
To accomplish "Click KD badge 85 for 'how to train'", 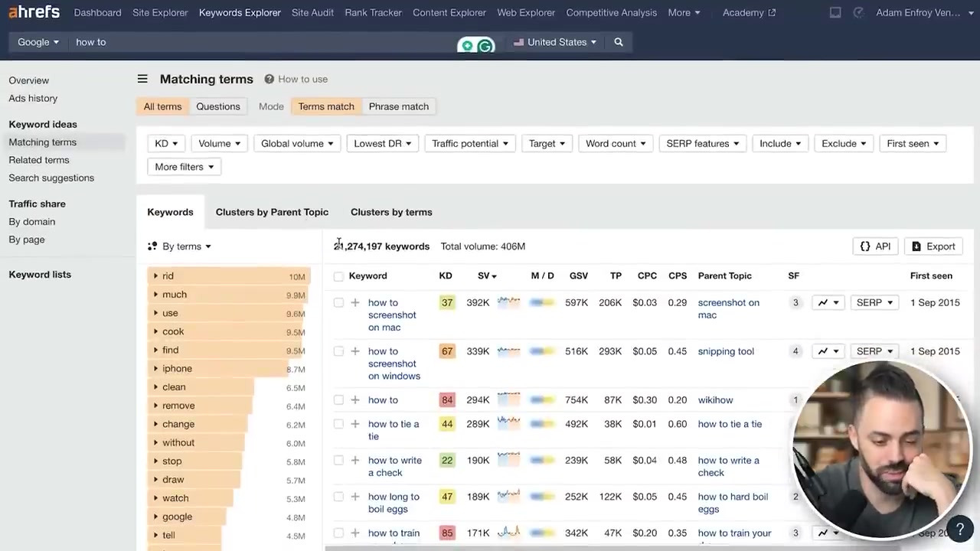I will 447,533.
